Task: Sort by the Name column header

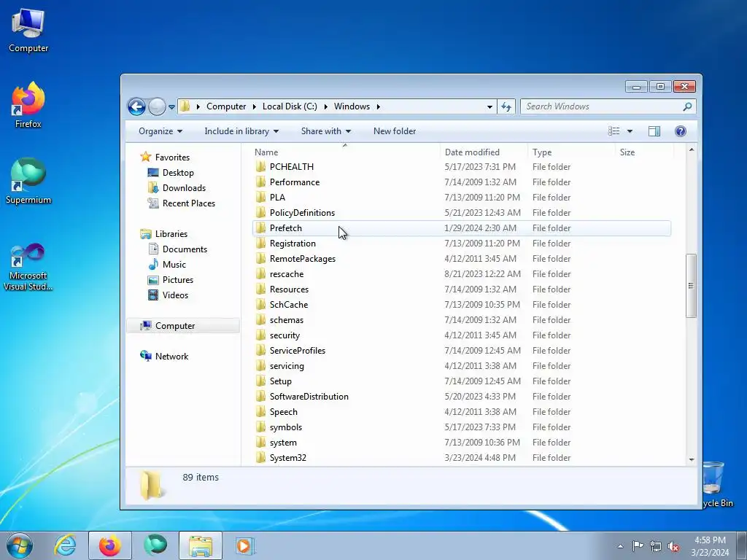Action: [x=345, y=152]
